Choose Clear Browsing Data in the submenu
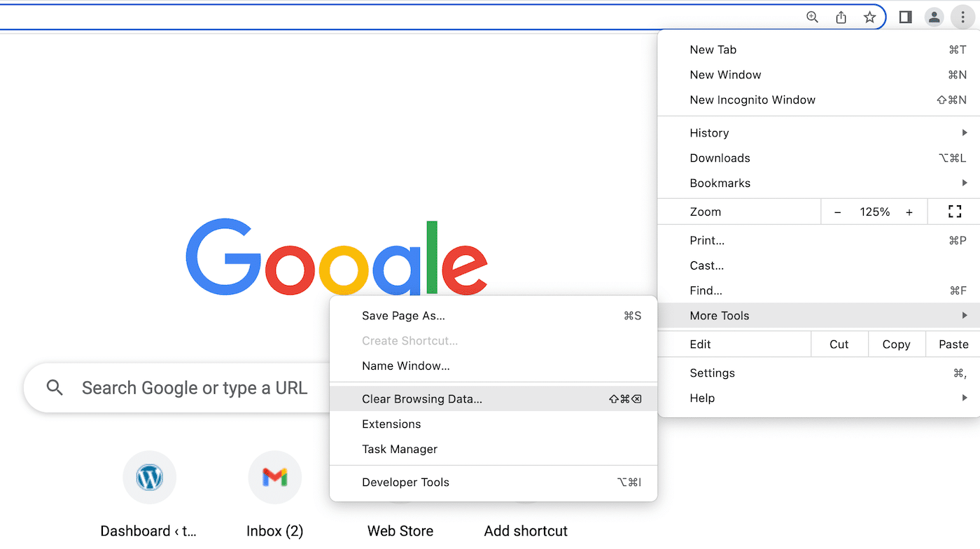 (x=421, y=398)
